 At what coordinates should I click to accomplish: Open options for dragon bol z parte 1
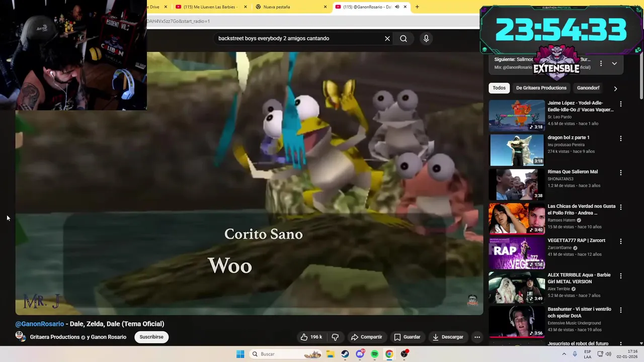tap(620, 138)
